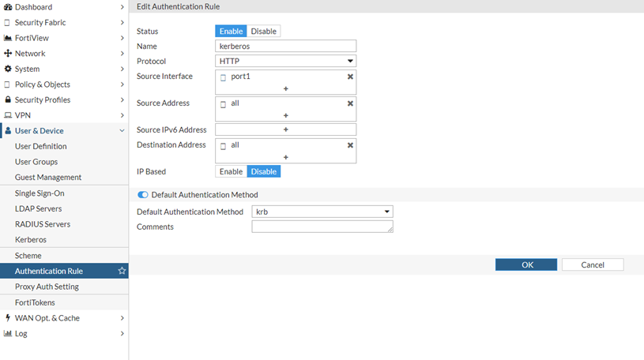The width and height of the screenshot is (644, 360).
Task: Remove 'all' entry from Destination Address
Action: coord(350,145)
